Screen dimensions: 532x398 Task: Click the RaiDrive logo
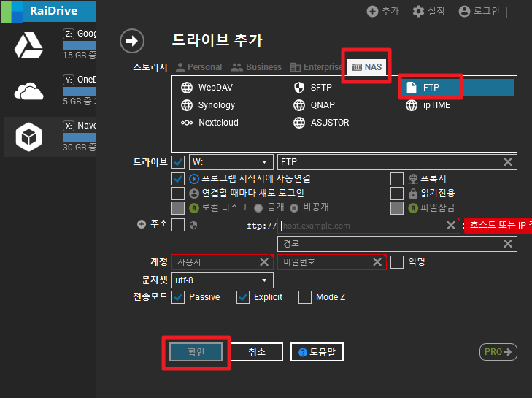[x=48, y=11]
